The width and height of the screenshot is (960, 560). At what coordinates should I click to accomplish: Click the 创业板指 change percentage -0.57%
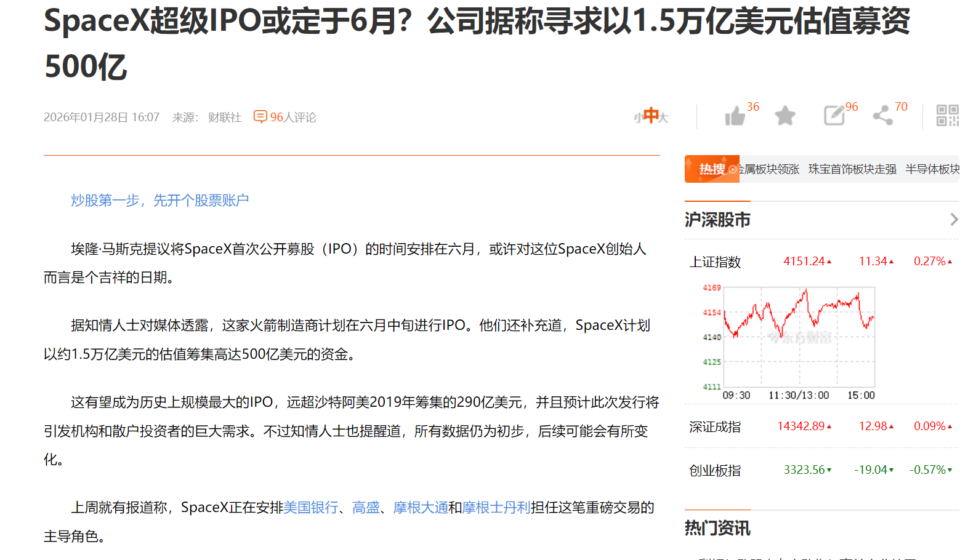point(927,470)
